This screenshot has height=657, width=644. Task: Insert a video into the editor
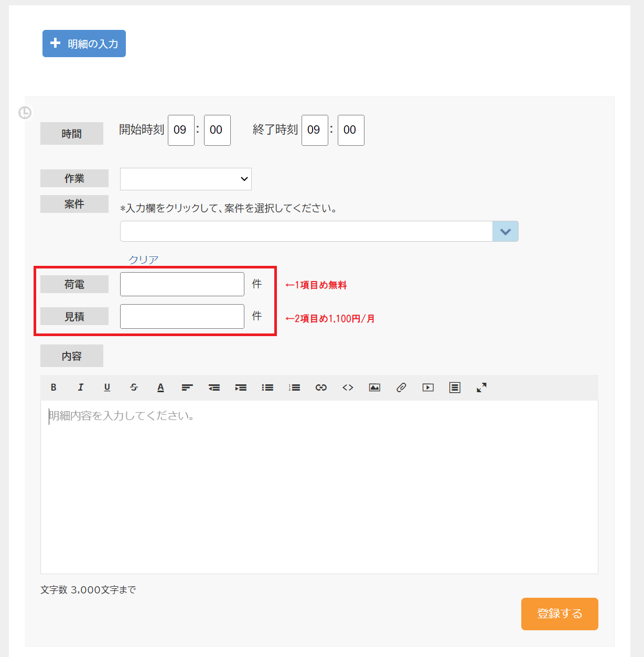tap(428, 387)
